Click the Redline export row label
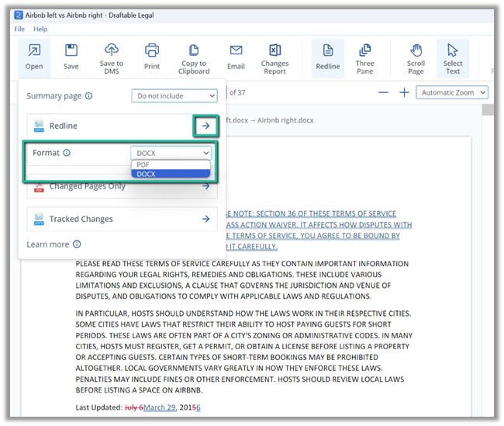Viewport: 504px width, 426px height. (64, 126)
